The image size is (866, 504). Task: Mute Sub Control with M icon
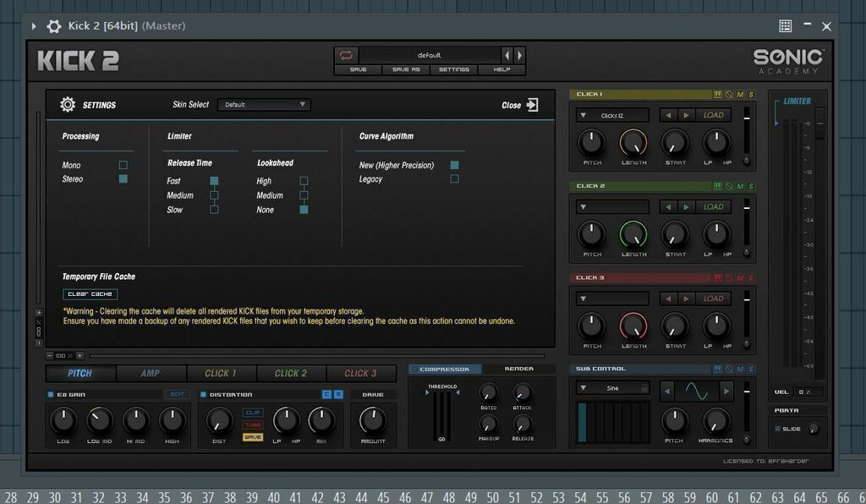coord(740,369)
